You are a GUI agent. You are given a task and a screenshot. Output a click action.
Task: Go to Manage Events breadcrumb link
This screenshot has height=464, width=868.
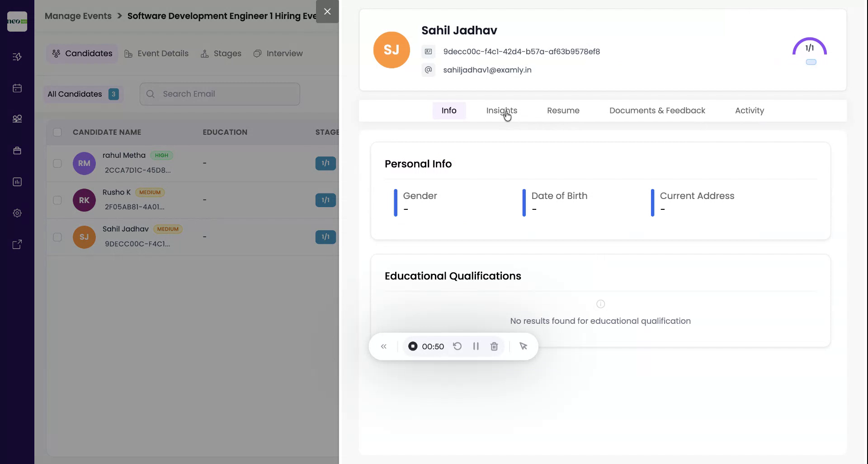coord(78,16)
